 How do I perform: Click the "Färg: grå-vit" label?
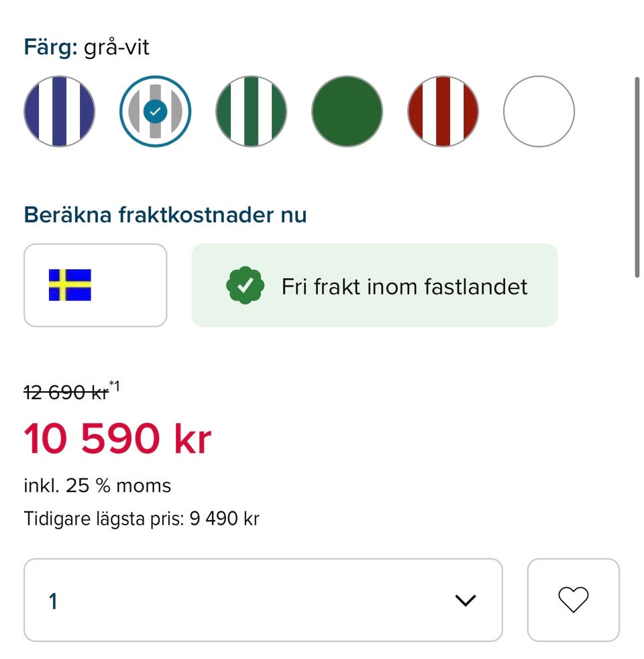[x=87, y=48]
